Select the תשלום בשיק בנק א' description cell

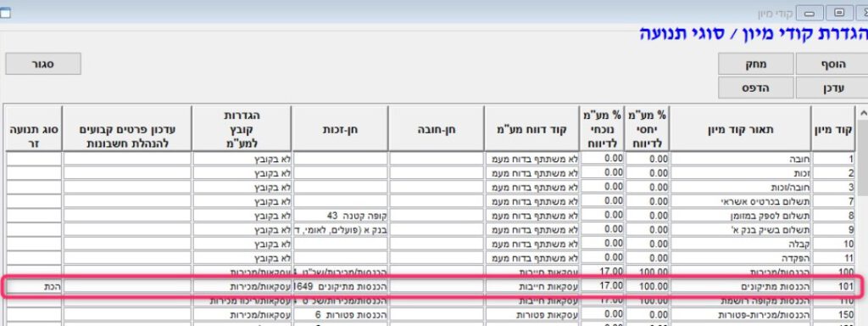pos(740,229)
